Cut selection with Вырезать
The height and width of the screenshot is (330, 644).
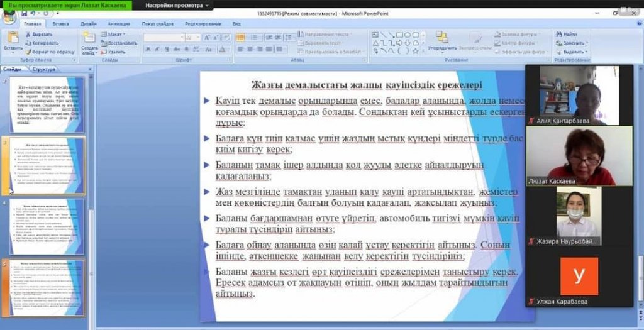[40, 35]
